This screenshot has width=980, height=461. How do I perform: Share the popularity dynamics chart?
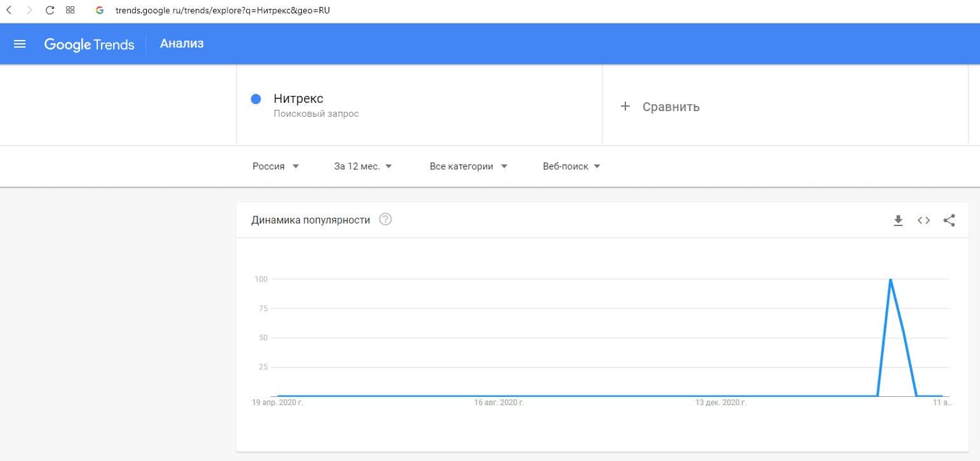coord(949,220)
